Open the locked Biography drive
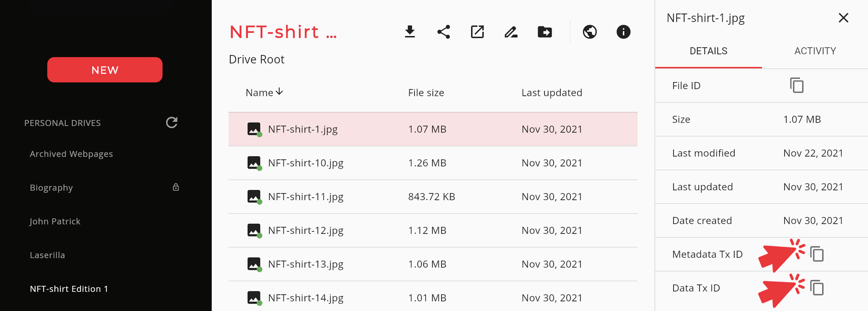 pyautogui.click(x=51, y=188)
